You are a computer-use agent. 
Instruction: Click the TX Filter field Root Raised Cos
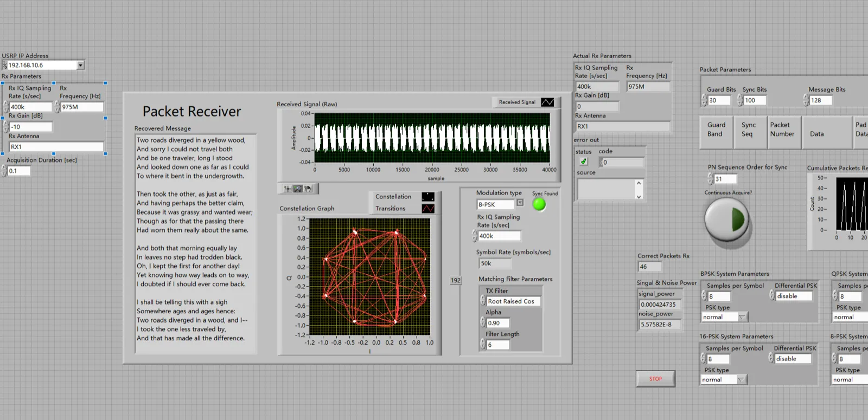513,301
